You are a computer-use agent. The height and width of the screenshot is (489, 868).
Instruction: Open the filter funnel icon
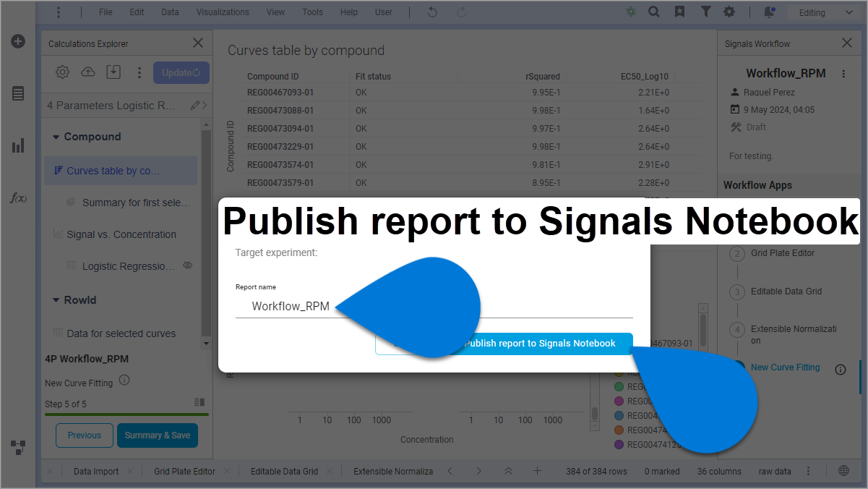(x=705, y=12)
